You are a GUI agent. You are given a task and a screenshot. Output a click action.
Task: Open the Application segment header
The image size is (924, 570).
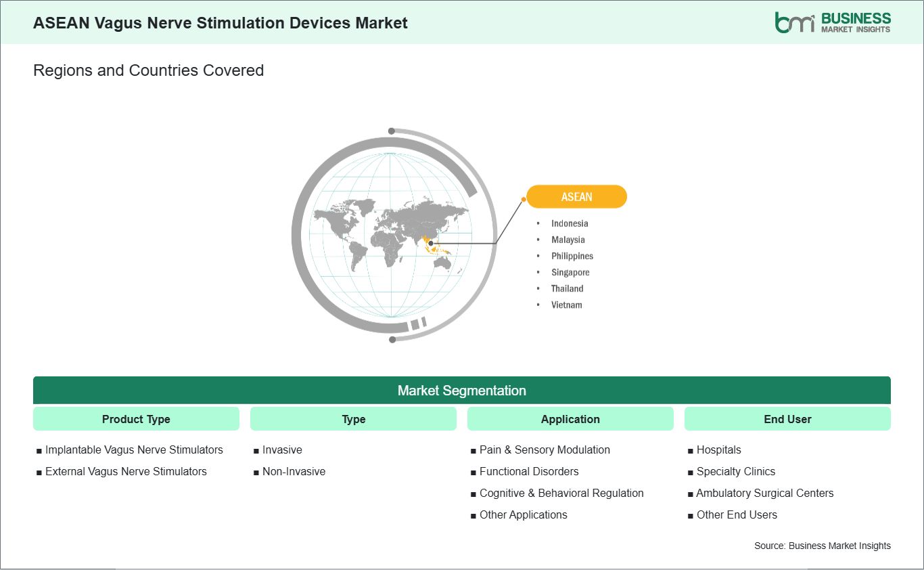pyautogui.click(x=570, y=419)
